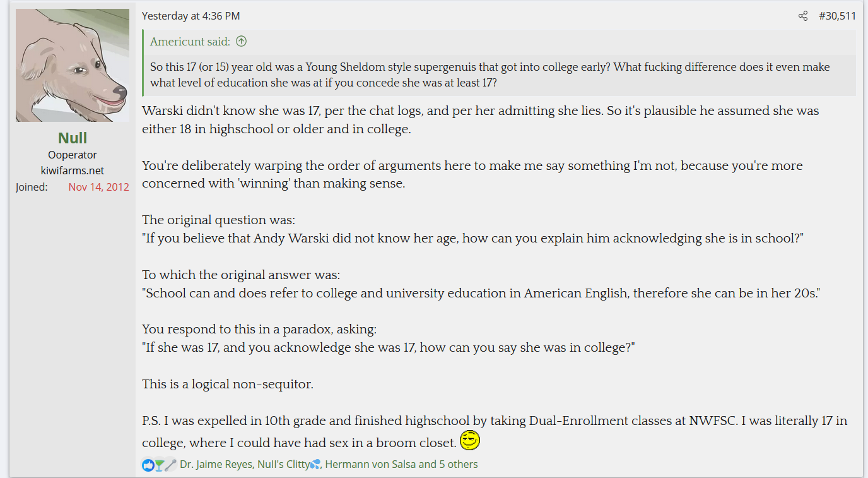Open the profile of username Null

pos(73,138)
